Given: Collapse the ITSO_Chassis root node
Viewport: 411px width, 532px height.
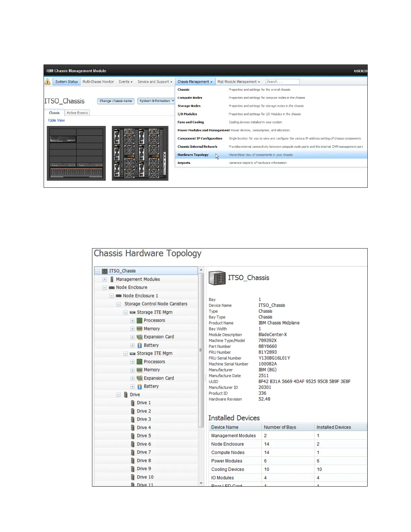Looking at the screenshot, I should point(98,271).
